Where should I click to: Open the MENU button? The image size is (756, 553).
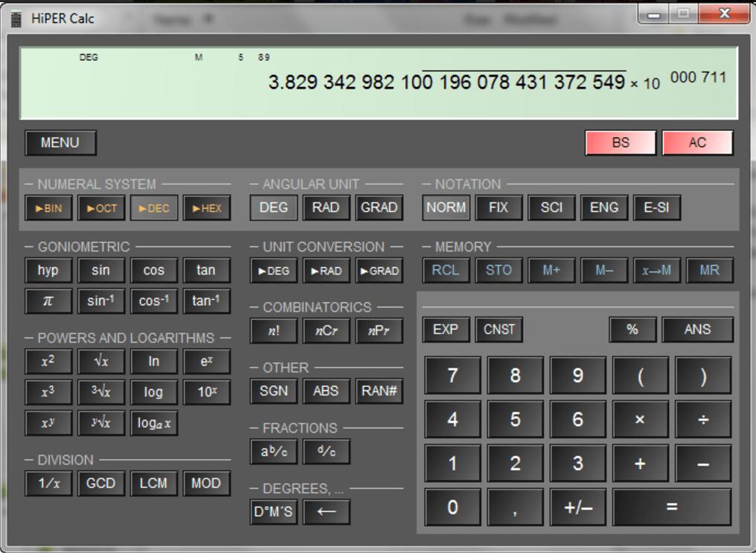coord(60,143)
